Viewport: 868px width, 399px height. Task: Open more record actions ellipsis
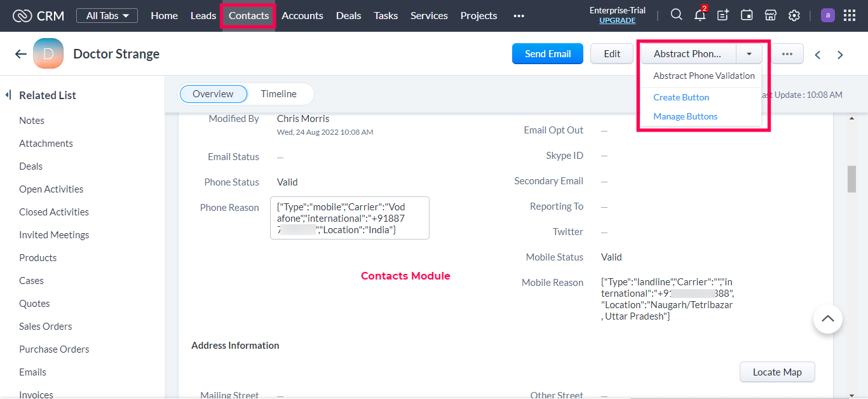coord(787,54)
